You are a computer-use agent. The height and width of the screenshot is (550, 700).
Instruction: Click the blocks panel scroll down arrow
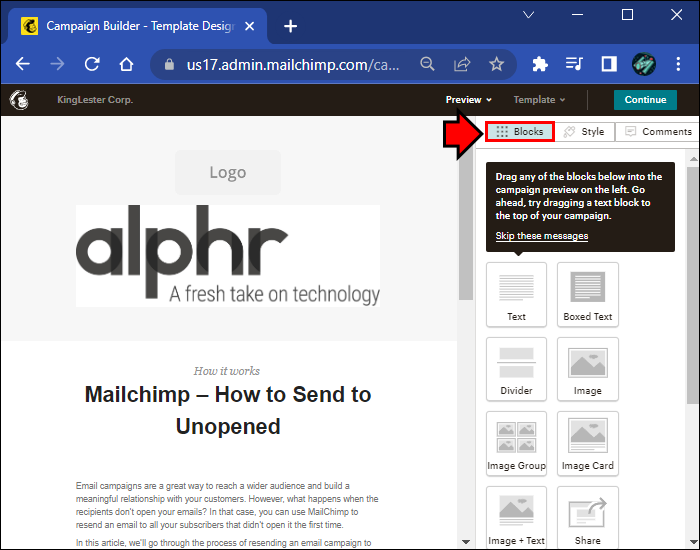click(693, 542)
